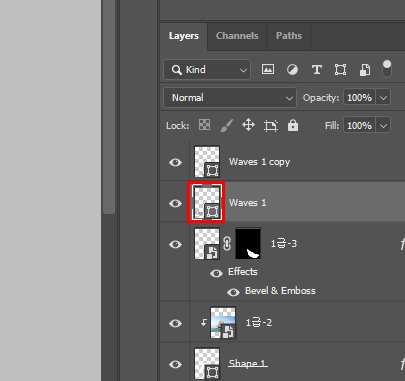Viewport: 405px width, 381px height.
Task: Hide the Waves 1 layer
Action: [175, 203]
